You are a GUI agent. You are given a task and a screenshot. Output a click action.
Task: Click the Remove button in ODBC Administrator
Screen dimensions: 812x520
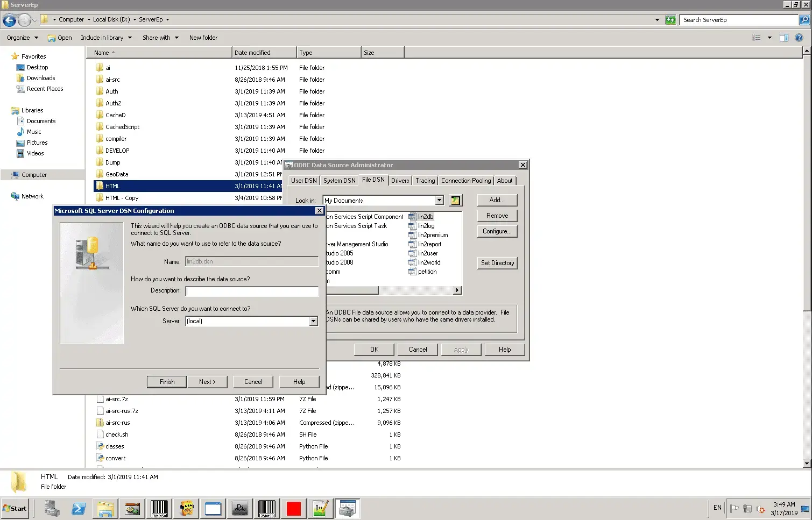[497, 216]
